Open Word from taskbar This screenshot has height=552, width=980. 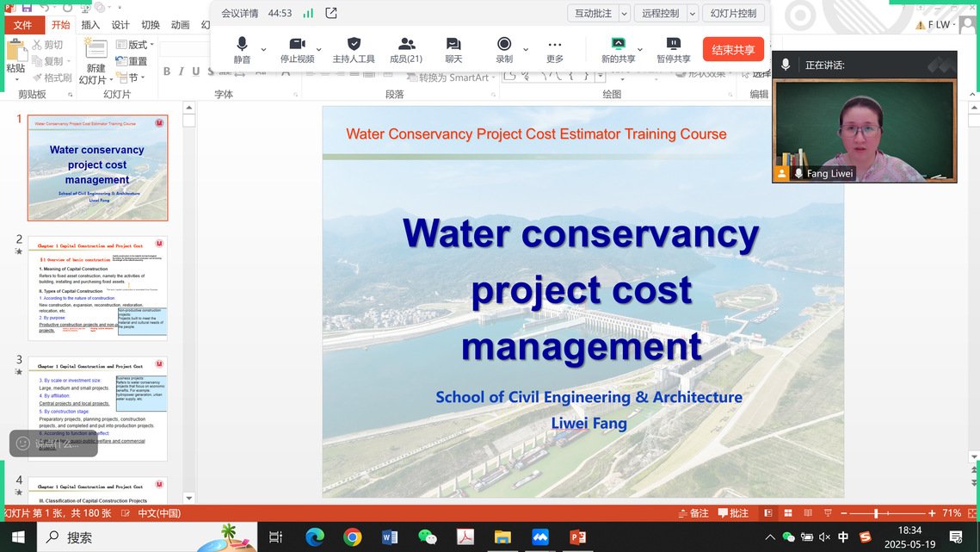click(x=390, y=537)
